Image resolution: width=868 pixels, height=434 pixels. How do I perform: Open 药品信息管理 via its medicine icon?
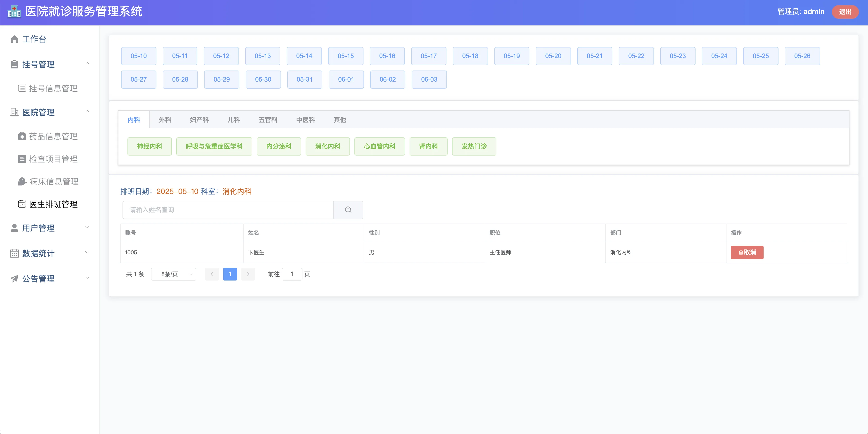[x=22, y=136]
